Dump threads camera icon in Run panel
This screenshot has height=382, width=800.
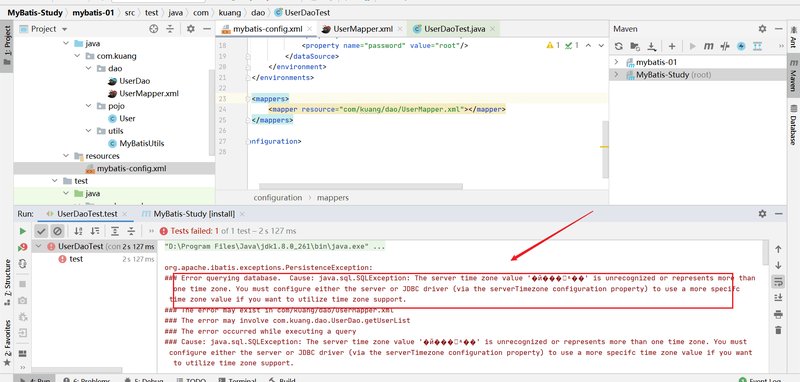[x=22, y=300]
